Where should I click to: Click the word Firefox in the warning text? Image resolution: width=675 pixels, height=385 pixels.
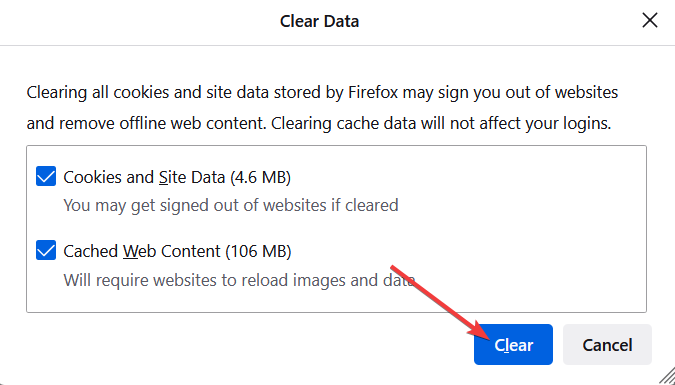(373, 92)
